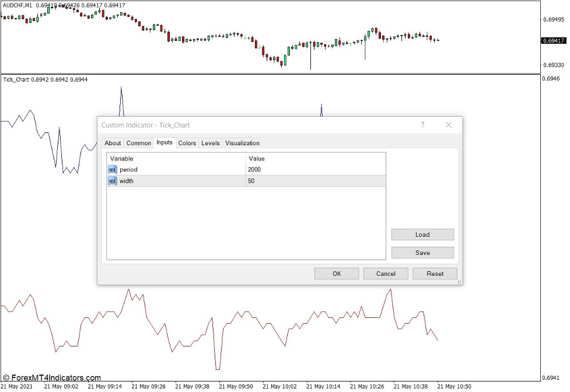The height and width of the screenshot is (392, 570).
Task: Click the Cancel button
Action: coord(386,274)
